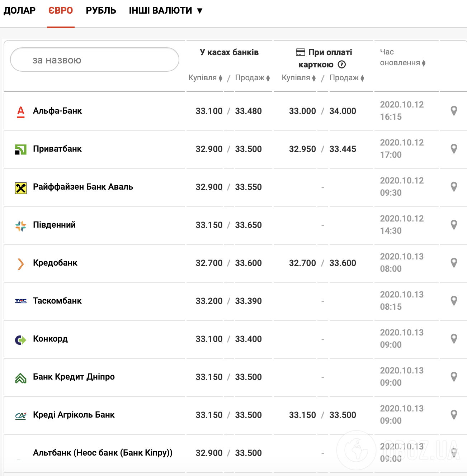Open the Кредобанк bank link
Viewport: 467px width, 476px height.
55,263
